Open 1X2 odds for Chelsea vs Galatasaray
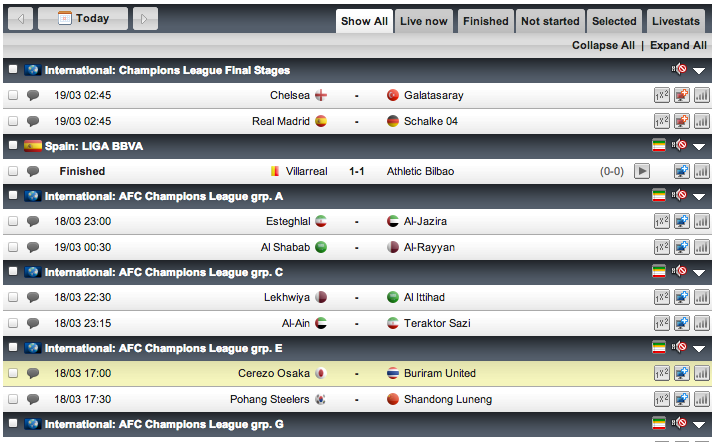 tap(662, 96)
